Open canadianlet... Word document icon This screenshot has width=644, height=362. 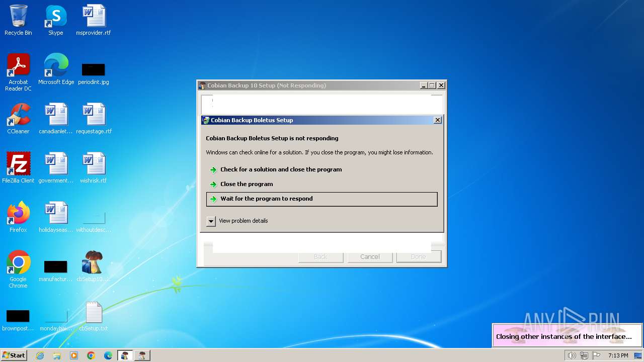[56, 119]
